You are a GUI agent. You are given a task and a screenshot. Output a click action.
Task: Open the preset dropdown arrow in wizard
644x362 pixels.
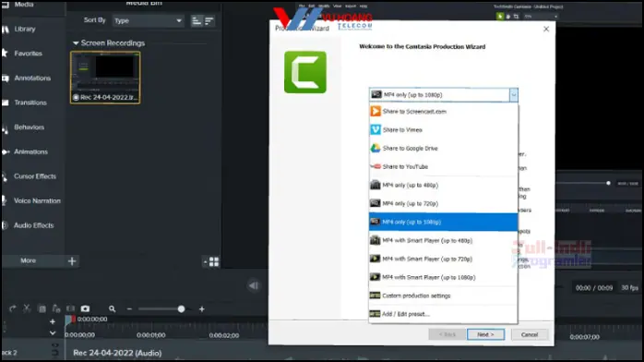click(513, 95)
